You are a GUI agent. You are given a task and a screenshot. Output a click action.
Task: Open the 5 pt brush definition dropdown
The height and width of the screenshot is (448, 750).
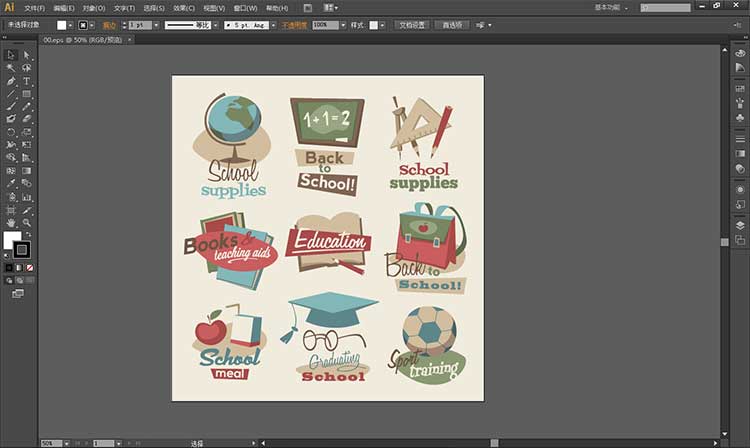(273, 25)
